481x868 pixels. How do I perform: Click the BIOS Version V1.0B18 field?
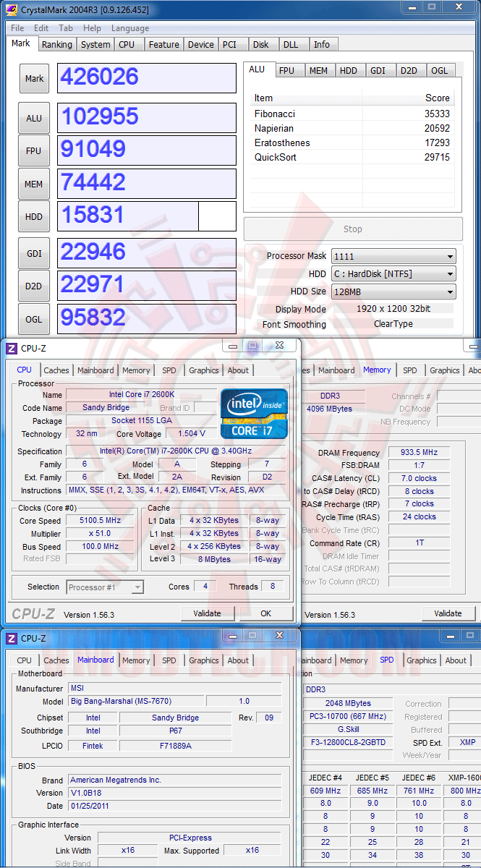tap(174, 793)
